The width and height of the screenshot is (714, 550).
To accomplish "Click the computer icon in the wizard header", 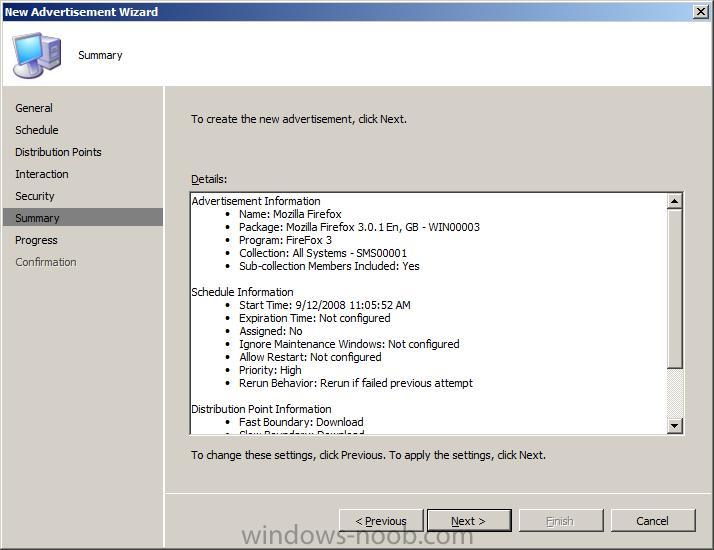I will coord(37,55).
